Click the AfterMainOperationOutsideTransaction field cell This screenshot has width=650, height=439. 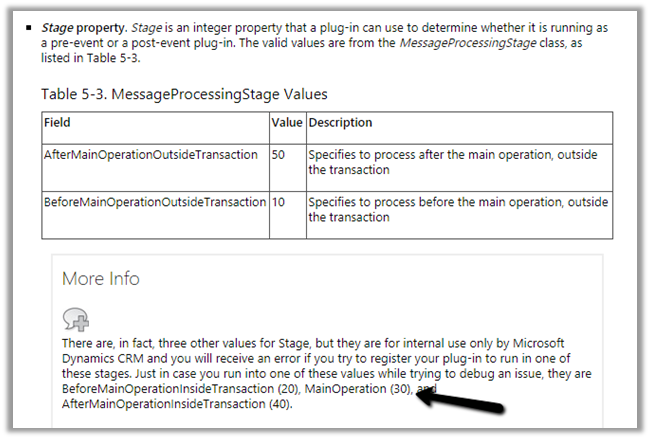[151, 155]
